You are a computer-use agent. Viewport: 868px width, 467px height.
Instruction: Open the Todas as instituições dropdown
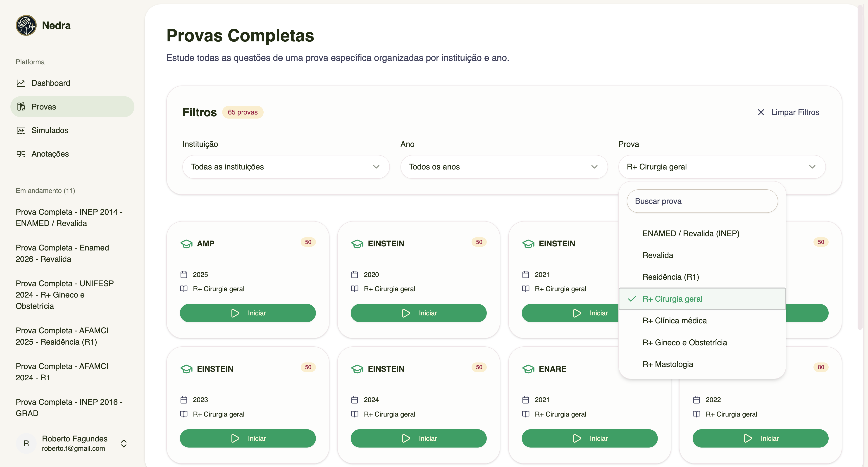point(286,167)
